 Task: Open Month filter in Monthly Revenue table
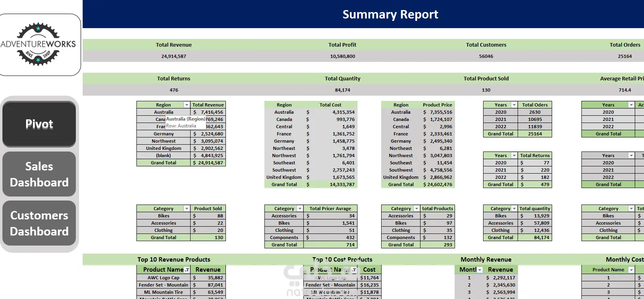(x=479, y=270)
